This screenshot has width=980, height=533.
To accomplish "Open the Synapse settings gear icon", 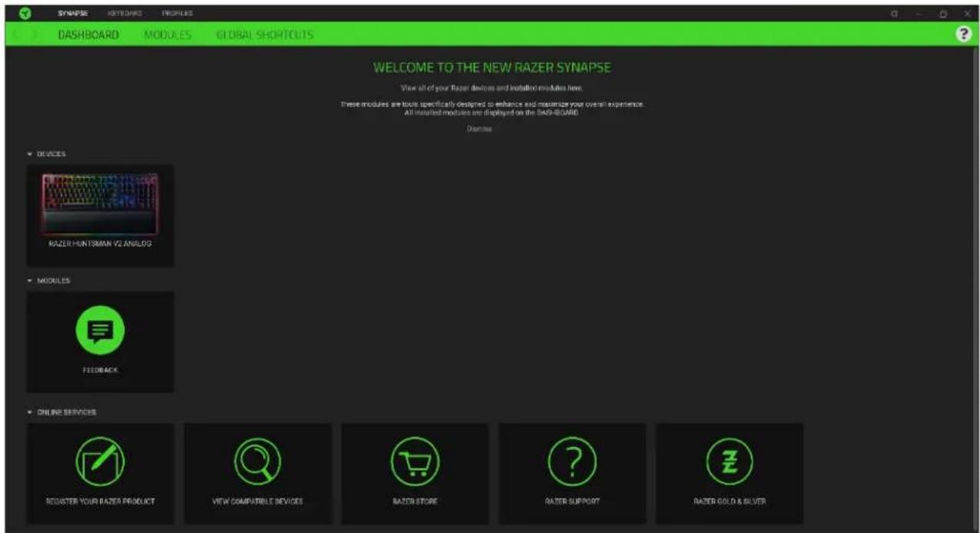I will 894,14.
